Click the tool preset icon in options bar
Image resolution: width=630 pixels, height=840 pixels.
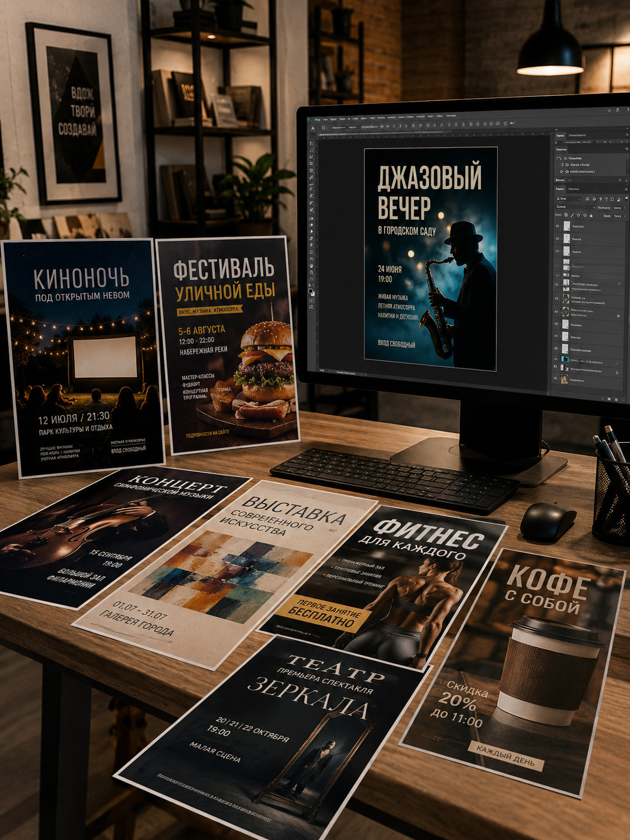pos(313,128)
